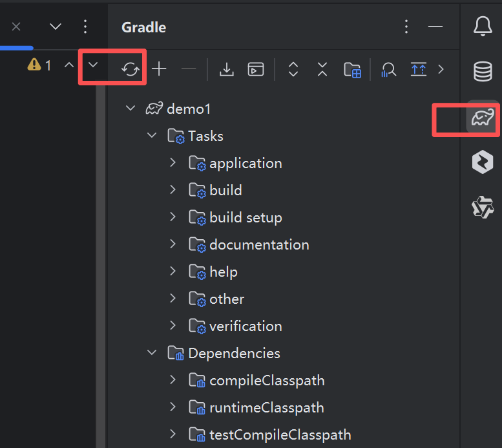
Task: Expand the help task group
Action: point(173,271)
